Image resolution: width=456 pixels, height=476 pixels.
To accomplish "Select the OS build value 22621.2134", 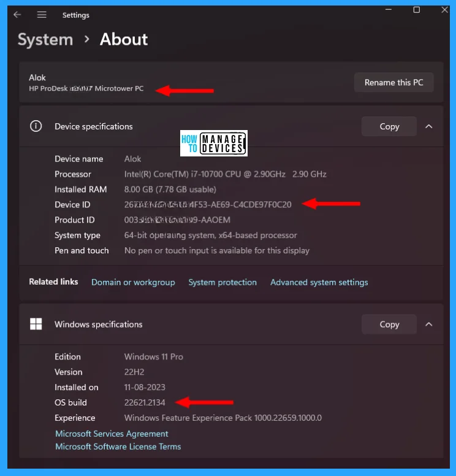I will coord(145,402).
